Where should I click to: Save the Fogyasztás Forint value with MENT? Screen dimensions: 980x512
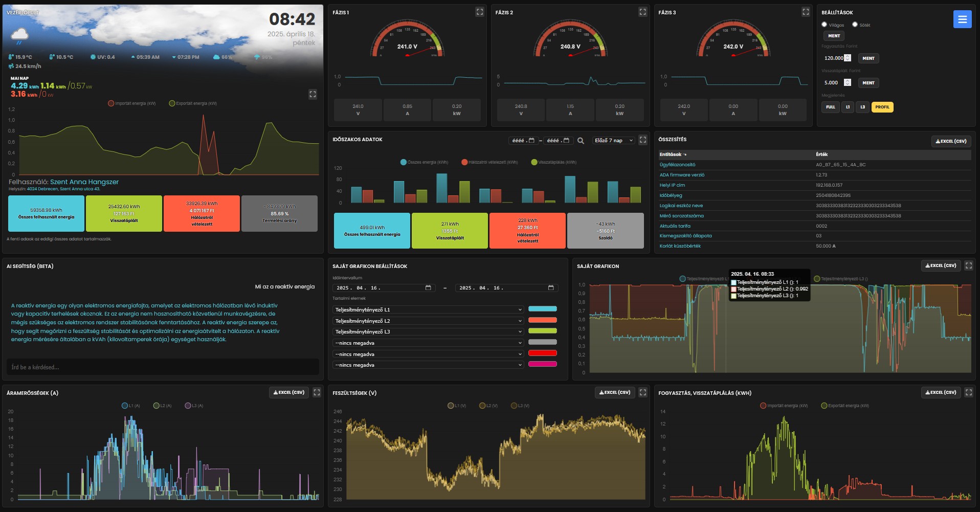point(868,58)
